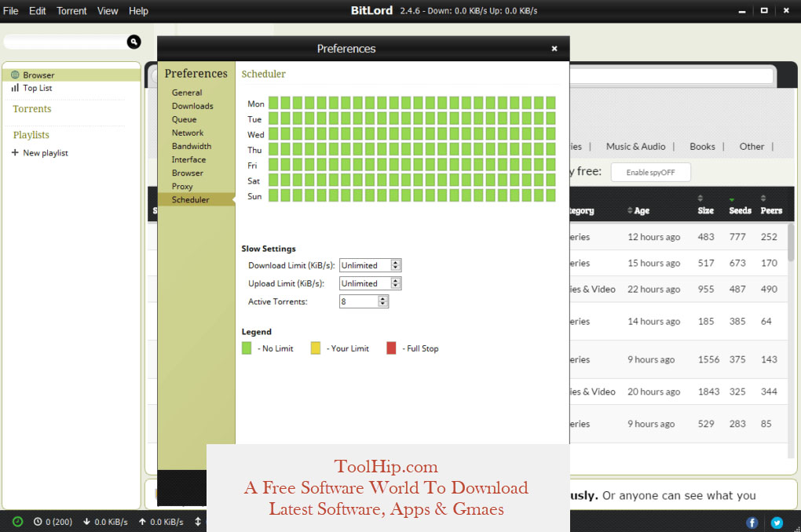The height and width of the screenshot is (532, 801).
Task: Click New playlist in the sidebar
Action: click(x=46, y=153)
